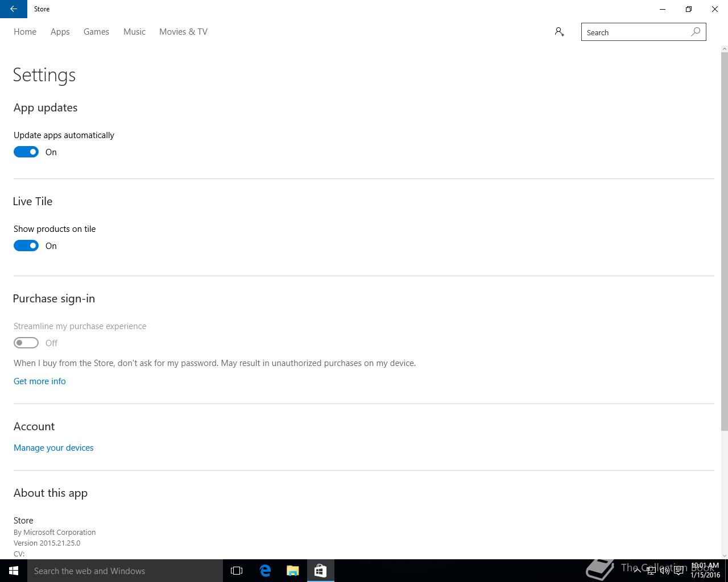Click the Live Tile heading
Image resolution: width=728 pixels, height=582 pixels.
coord(32,201)
